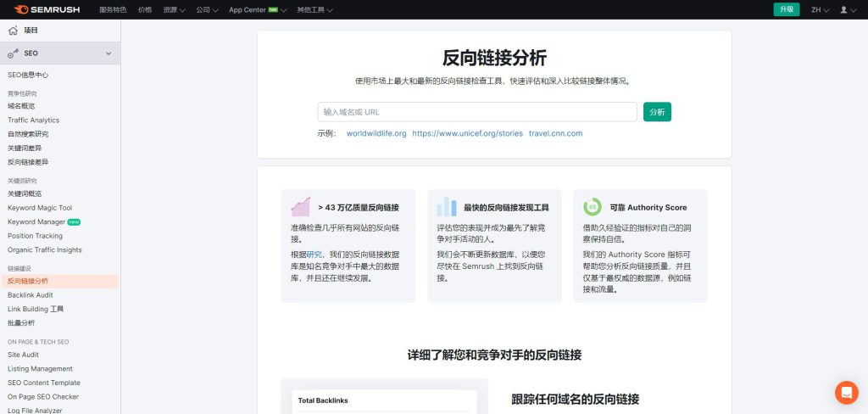Screen dimensions: 868x414
Task: Open Listing Management in sidebar
Action: coord(40,368)
